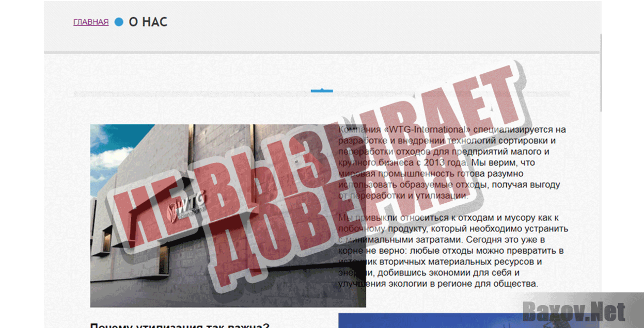The height and width of the screenshot is (328, 644).
Task: Click the paragraph starting Мы привыкли относиться
Action: click(453, 251)
